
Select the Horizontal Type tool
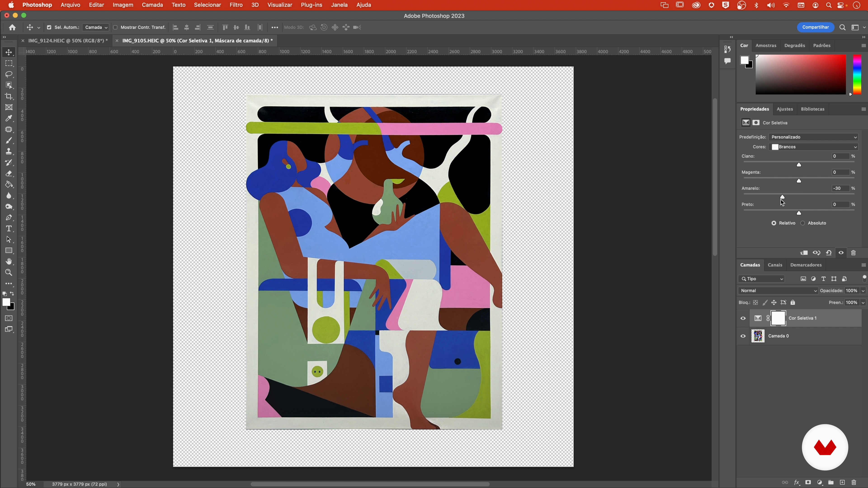(x=9, y=229)
